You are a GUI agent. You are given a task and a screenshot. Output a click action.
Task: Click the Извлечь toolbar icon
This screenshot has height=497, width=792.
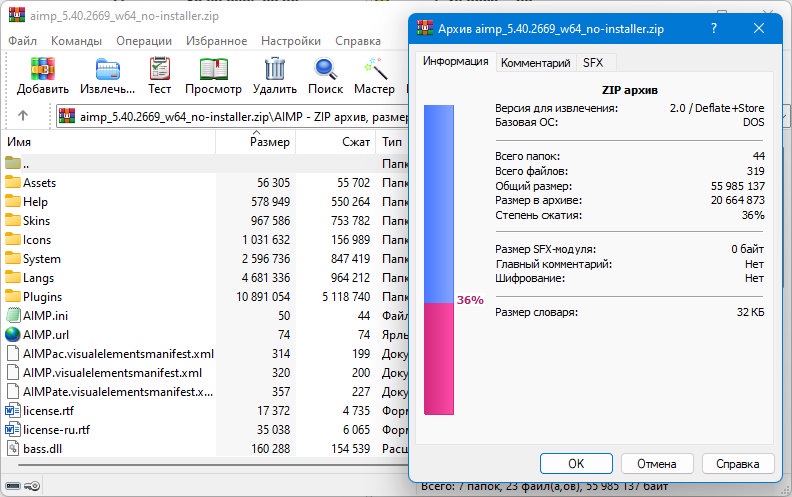(108, 69)
